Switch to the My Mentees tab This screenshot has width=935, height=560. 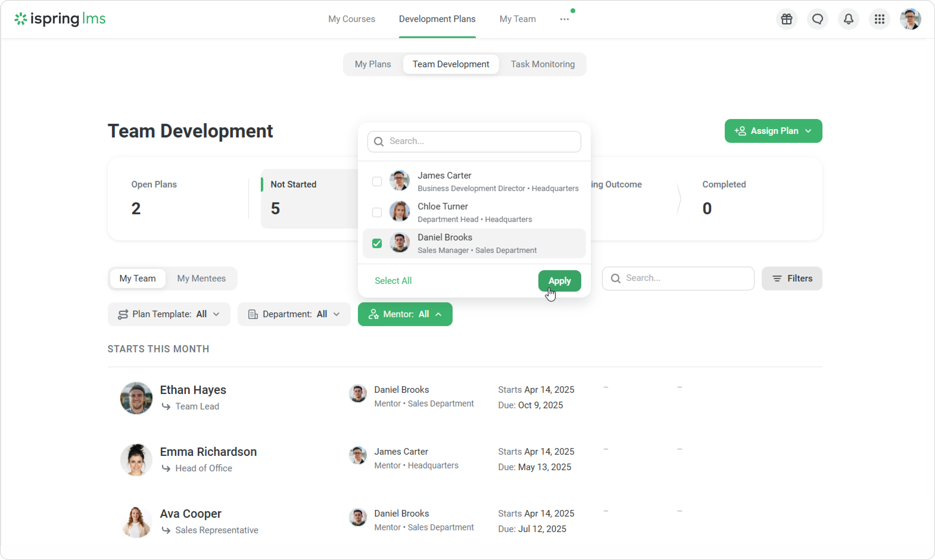201,279
